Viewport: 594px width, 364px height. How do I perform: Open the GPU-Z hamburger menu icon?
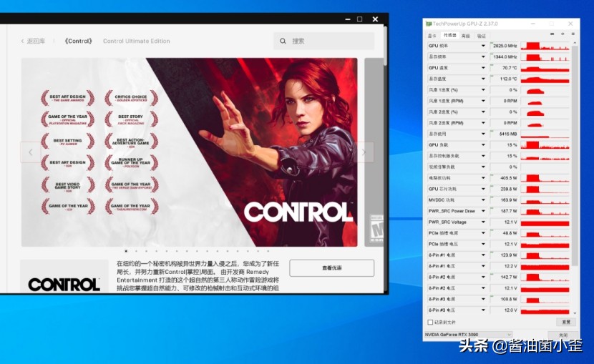pos(573,34)
